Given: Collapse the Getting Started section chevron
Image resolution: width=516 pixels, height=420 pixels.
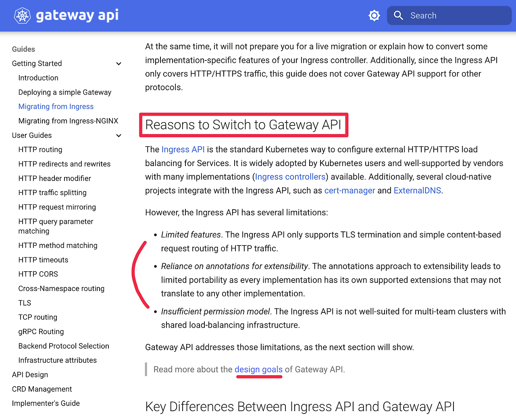Looking at the screenshot, I should pyautogui.click(x=119, y=64).
